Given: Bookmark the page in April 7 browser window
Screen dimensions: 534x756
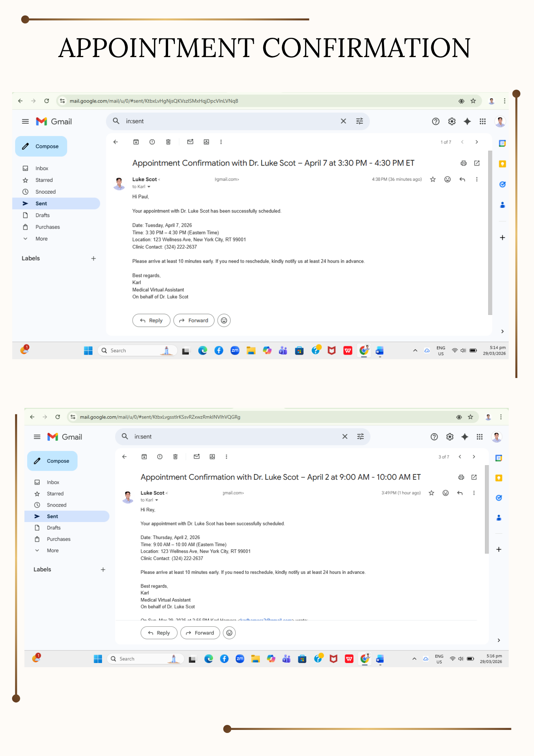Looking at the screenshot, I should pos(473,101).
